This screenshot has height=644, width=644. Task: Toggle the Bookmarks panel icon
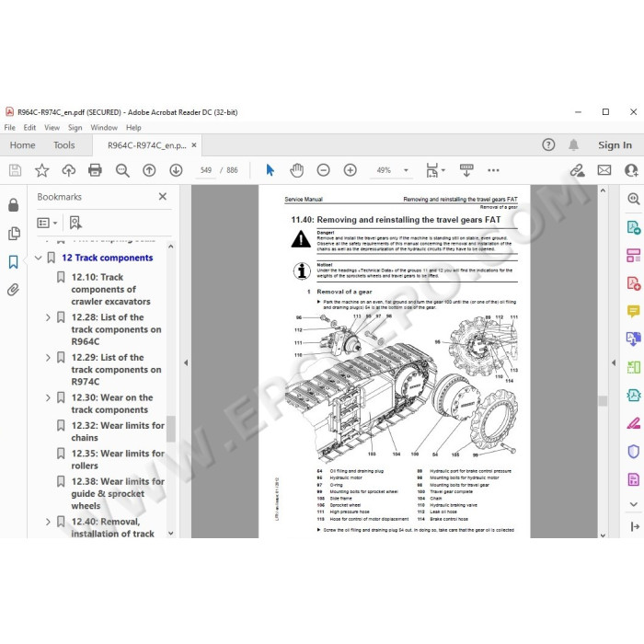tap(13, 261)
